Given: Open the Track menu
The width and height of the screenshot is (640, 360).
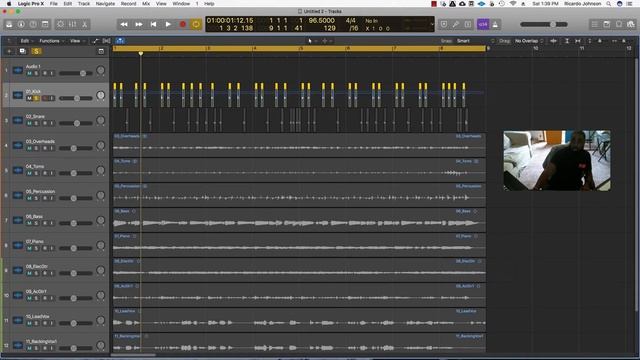Looking at the screenshot, I should [x=84, y=4].
